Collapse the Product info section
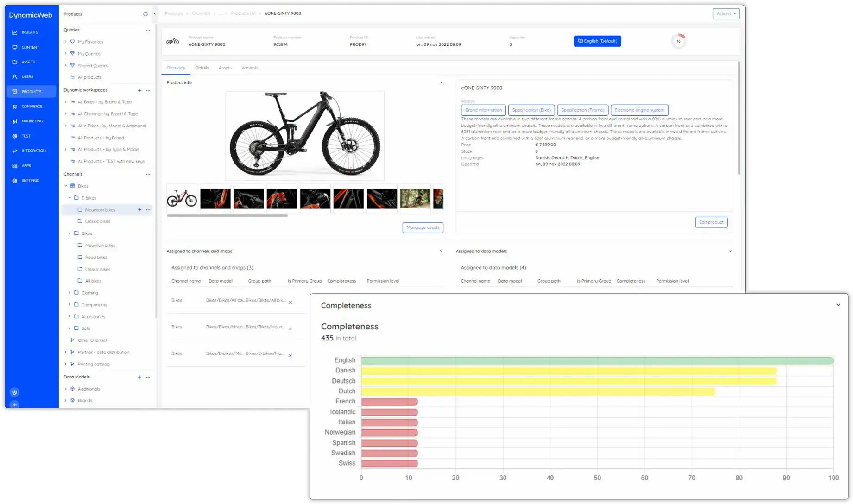This screenshot has height=504, width=853. [441, 82]
